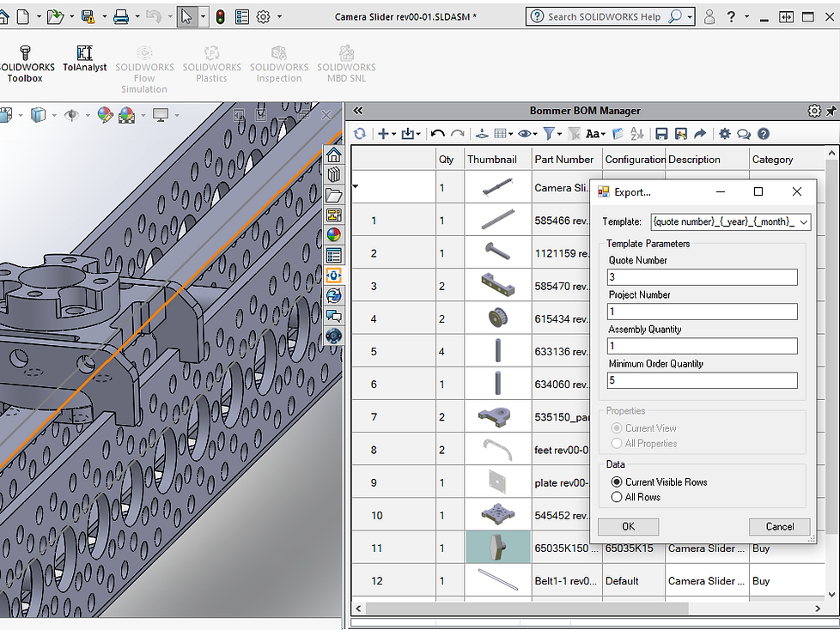This screenshot has width=840, height=630.
Task: Save the BOM using the disk icon
Action: point(663,134)
